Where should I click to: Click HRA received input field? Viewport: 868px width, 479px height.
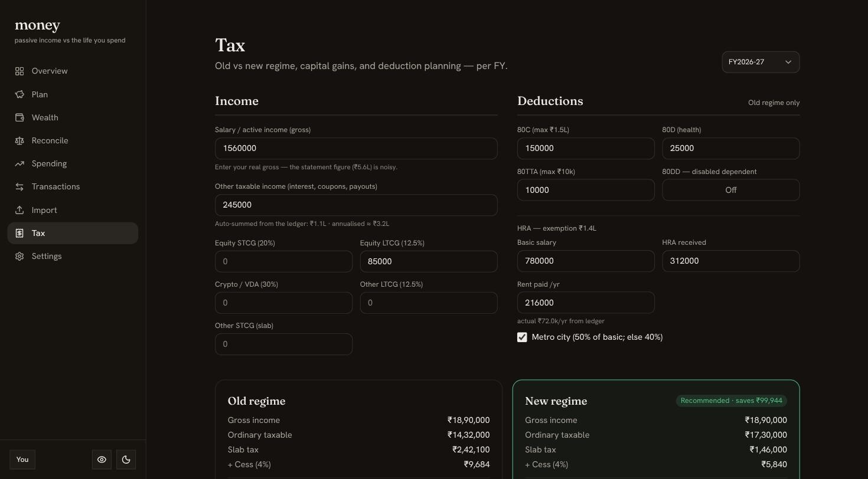pyautogui.click(x=731, y=261)
